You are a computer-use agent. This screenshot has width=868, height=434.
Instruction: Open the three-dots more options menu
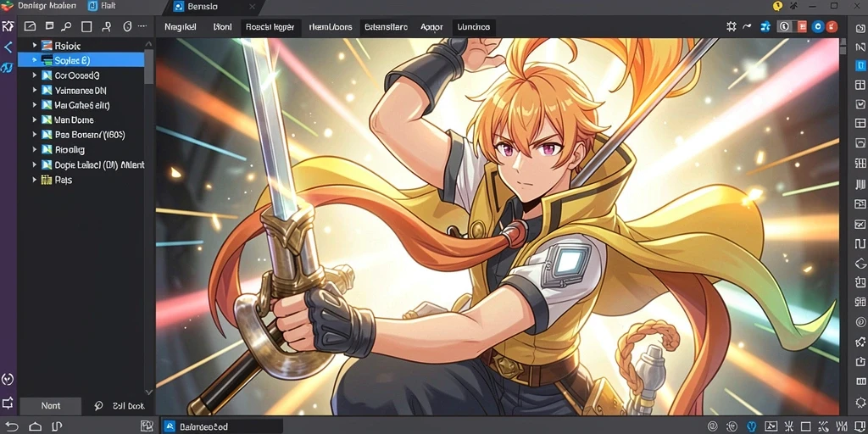[142, 26]
